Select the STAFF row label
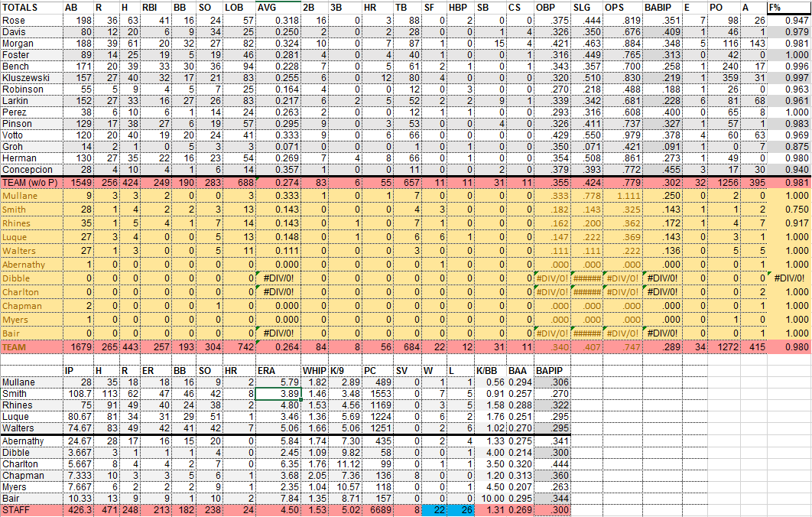812x517 pixels. tap(31, 510)
